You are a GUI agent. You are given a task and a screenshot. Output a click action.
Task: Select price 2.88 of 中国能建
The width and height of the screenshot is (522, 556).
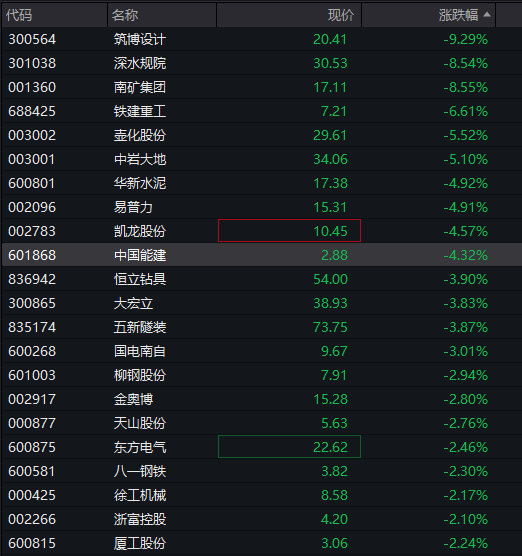(x=334, y=255)
